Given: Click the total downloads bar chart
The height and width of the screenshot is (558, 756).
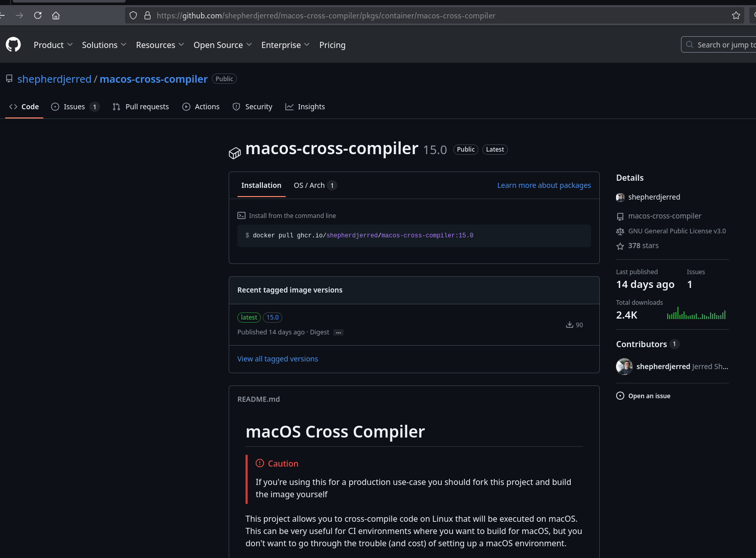Looking at the screenshot, I should (x=696, y=313).
